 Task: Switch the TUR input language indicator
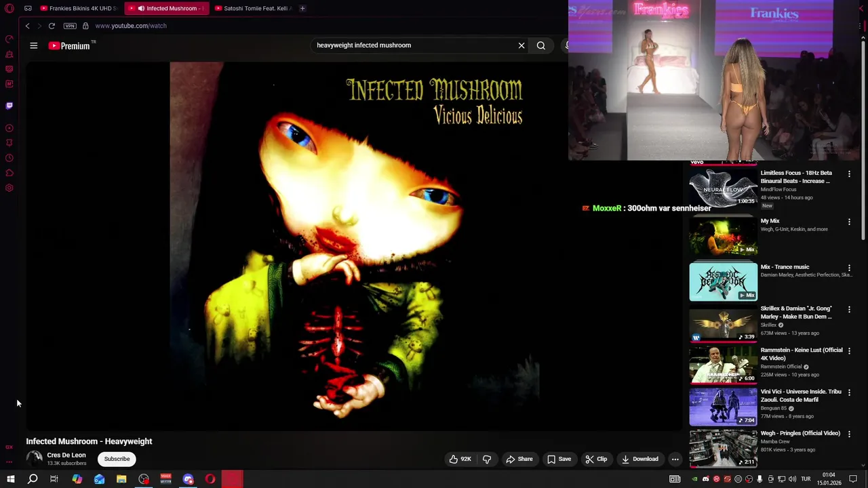tap(806, 479)
